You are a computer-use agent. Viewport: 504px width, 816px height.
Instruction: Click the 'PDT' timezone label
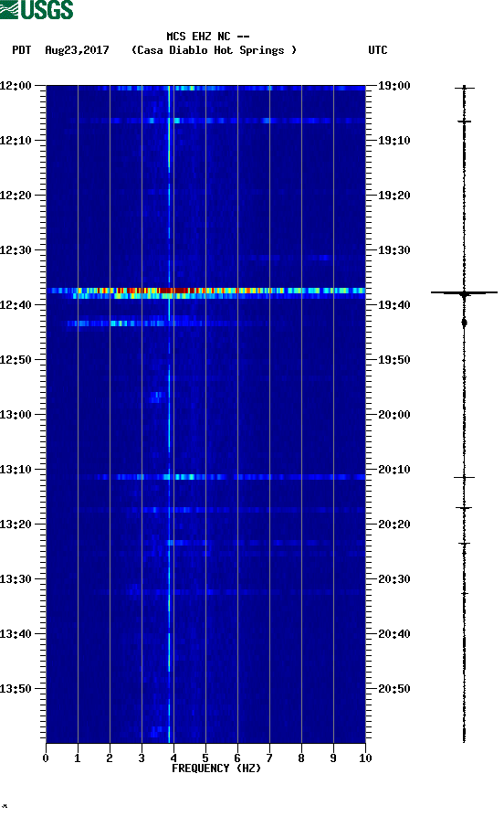[x=21, y=50]
